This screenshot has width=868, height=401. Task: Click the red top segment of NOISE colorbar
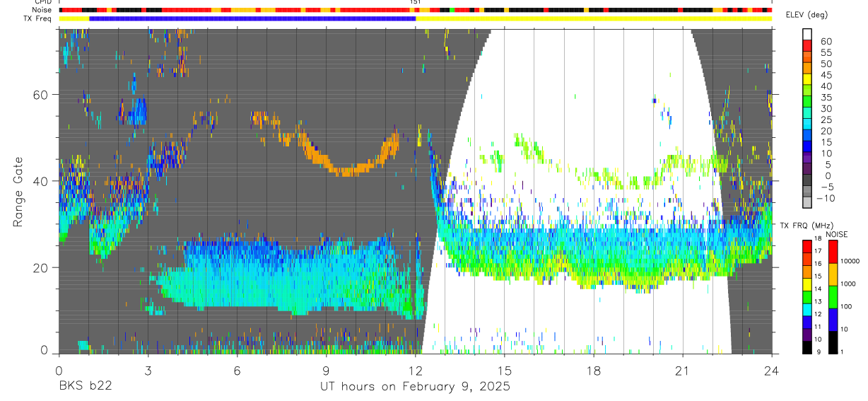pos(833,252)
